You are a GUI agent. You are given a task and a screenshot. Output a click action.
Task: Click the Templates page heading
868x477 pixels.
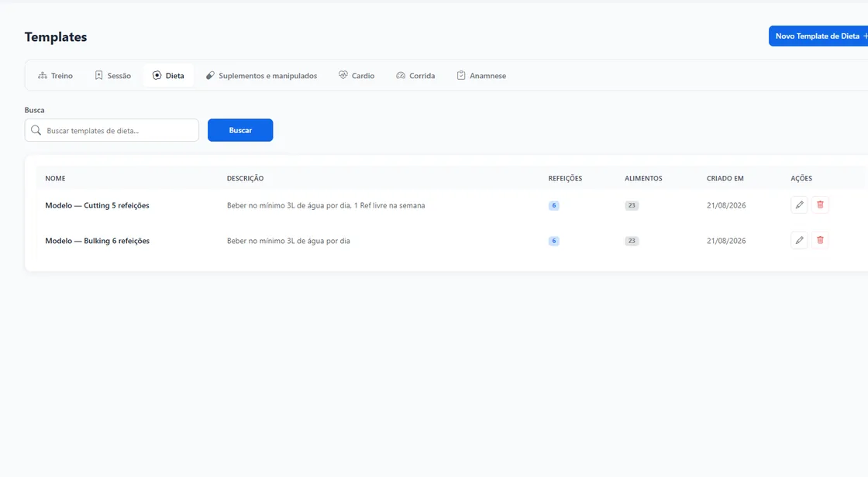pos(56,37)
